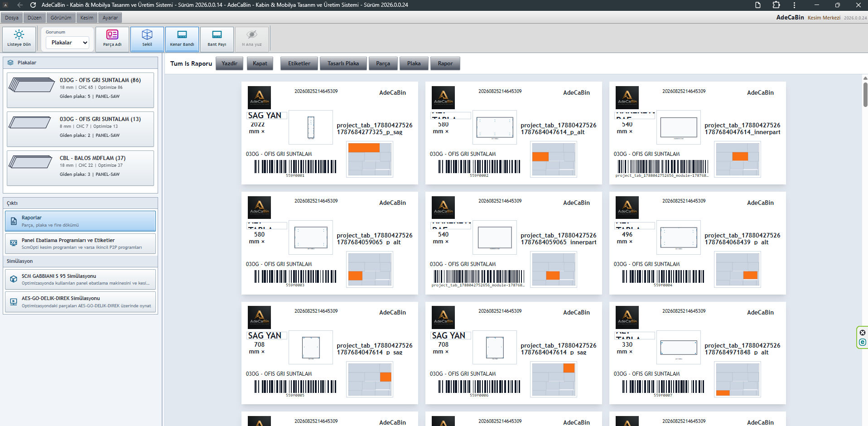This screenshot has height=426, width=868.
Task: Launch SCM GABBIANI S 95 Simülasyonu
Action: pos(80,279)
